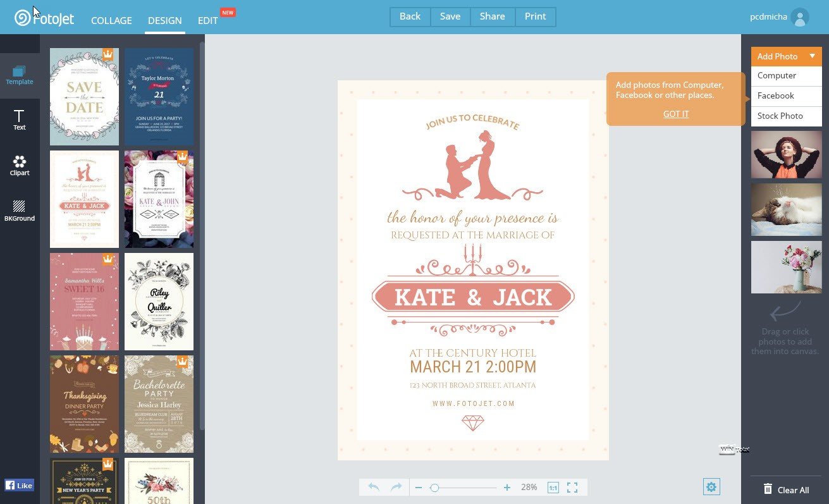Select the Save the Date template

(84, 97)
